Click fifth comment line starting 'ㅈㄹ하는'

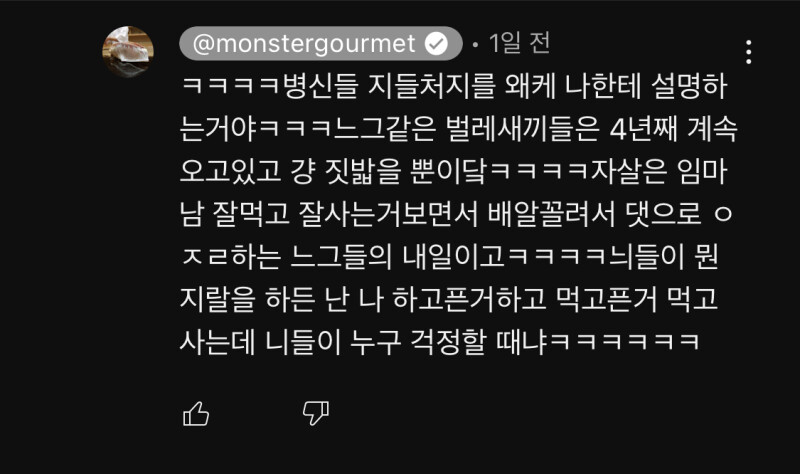click(449, 257)
